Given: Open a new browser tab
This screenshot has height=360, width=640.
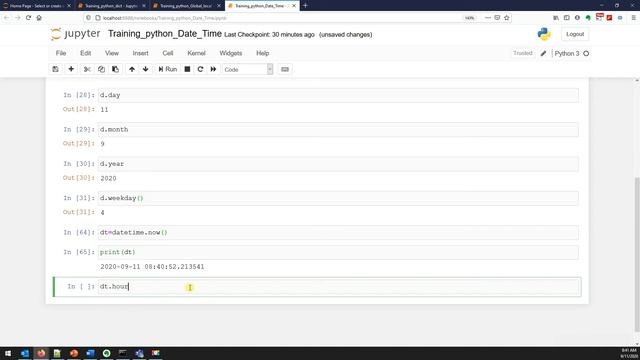Looking at the screenshot, I should coord(305,6).
